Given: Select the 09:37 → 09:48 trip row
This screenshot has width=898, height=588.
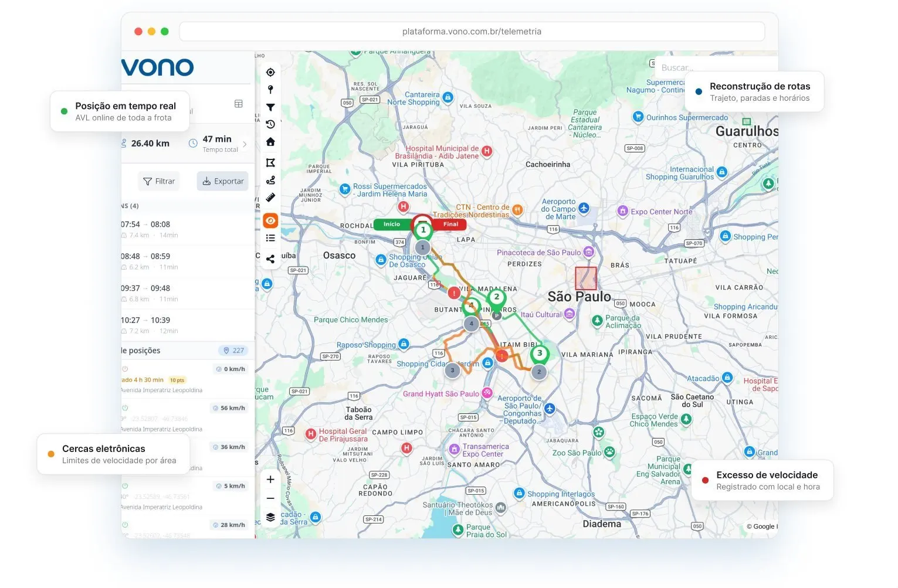Looking at the screenshot, I should click(188, 293).
